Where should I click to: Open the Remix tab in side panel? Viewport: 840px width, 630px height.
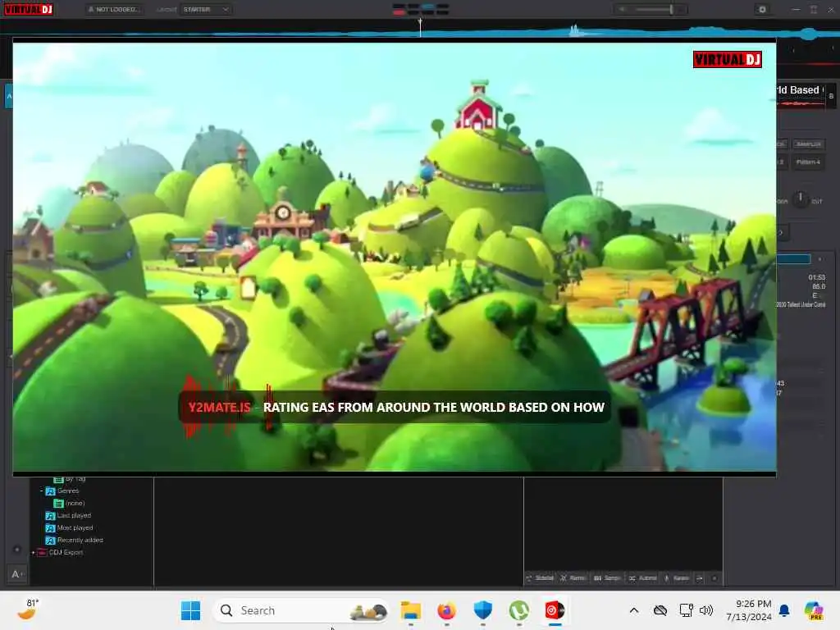pos(573,578)
